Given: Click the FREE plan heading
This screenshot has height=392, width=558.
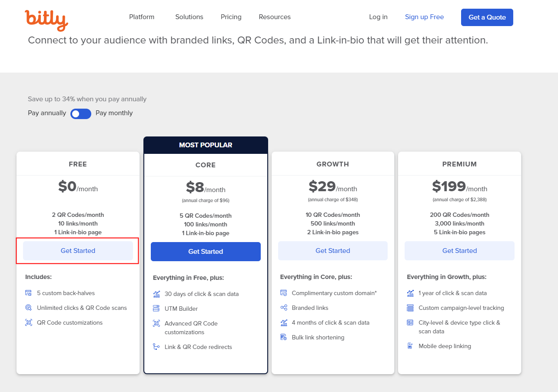Looking at the screenshot, I should 78,164.
